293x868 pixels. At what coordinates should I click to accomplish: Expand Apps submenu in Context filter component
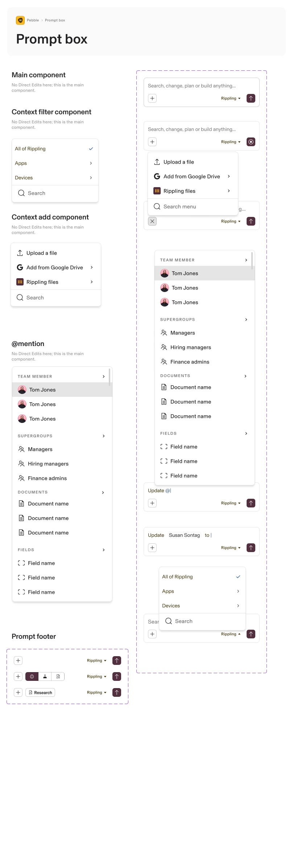pos(55,163)
